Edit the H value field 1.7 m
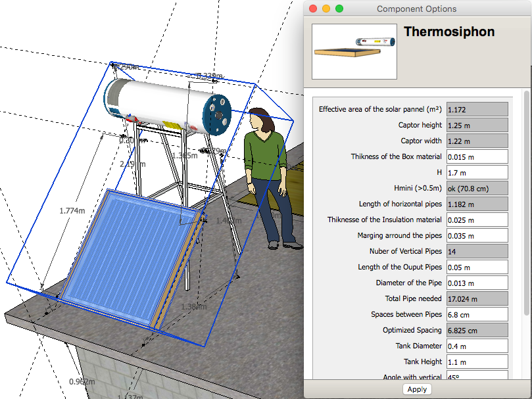 coord(477,172)
